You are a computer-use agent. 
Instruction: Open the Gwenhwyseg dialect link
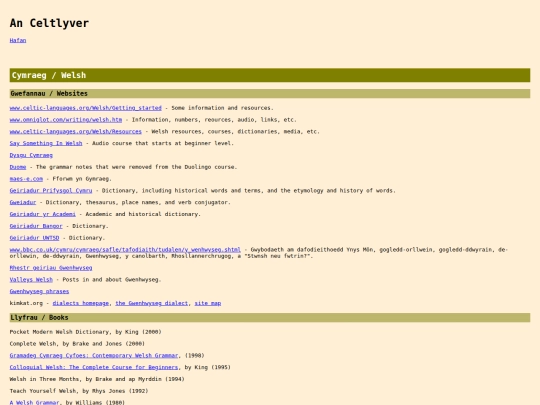point(152,303)
